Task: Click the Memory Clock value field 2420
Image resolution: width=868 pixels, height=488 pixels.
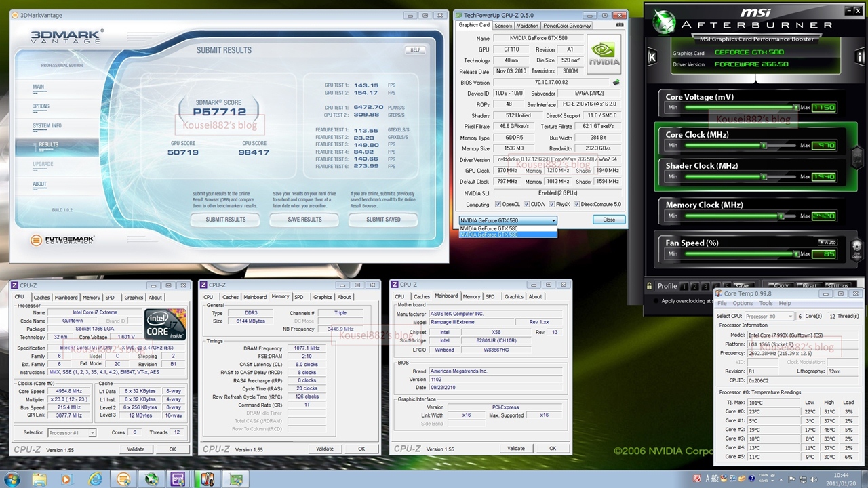Action: (824, 216)
